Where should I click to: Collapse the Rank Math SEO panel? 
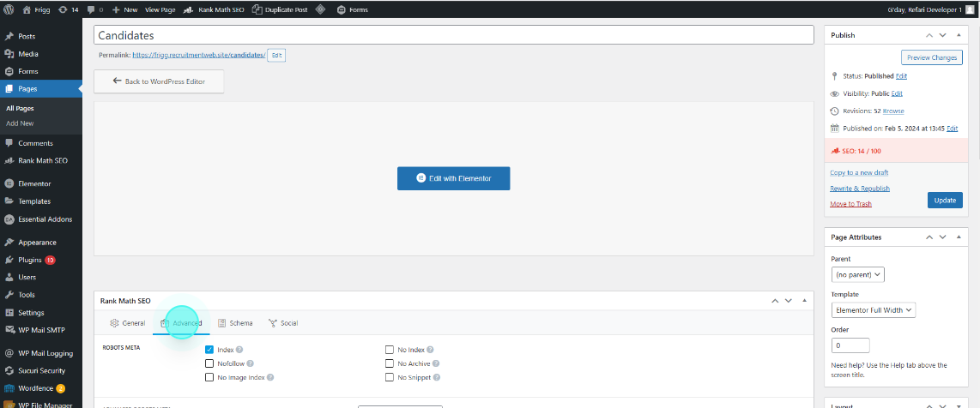[804, 301]
